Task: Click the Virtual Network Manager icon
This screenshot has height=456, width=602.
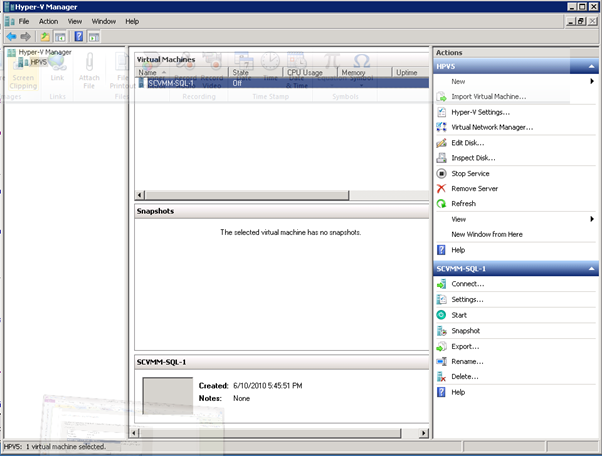Action: (x=442, y=127)
